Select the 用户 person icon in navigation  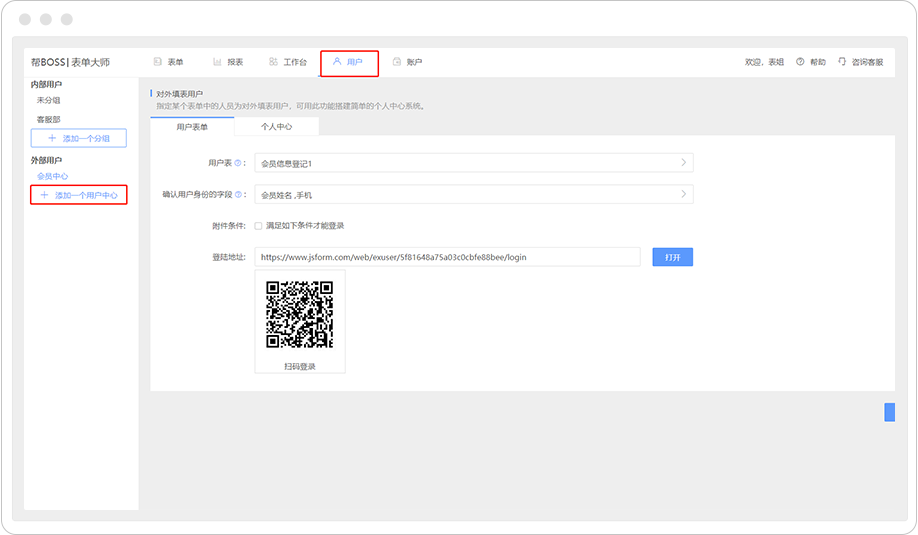[337, 62]
